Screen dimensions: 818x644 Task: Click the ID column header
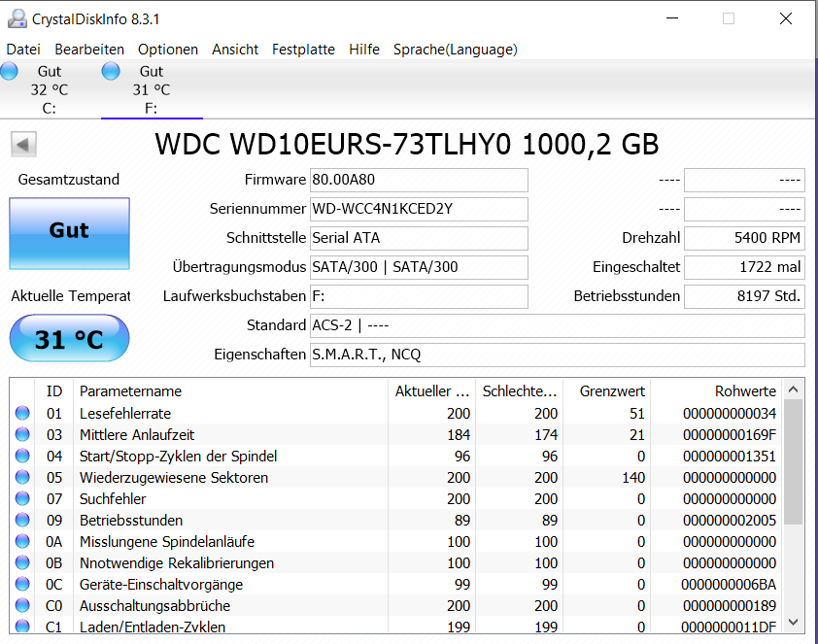coord(54,391)
